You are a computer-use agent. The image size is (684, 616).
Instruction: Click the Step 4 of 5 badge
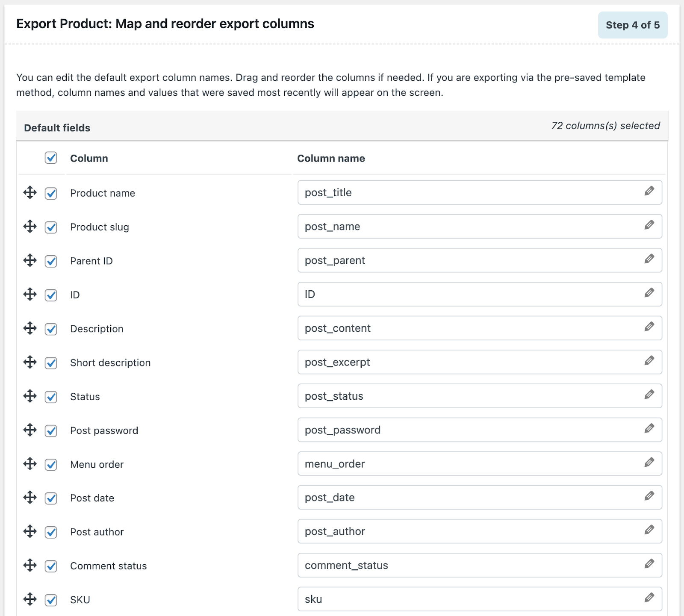(632, 25)
